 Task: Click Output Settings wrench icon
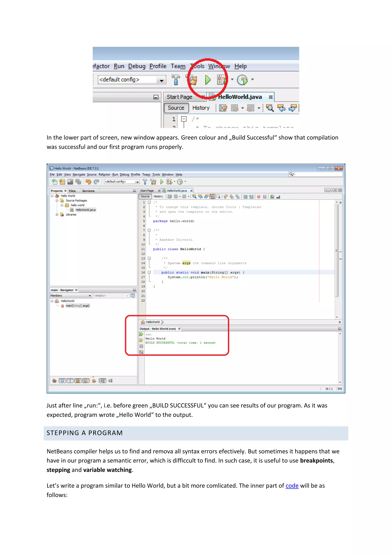[x=141, y=352]
